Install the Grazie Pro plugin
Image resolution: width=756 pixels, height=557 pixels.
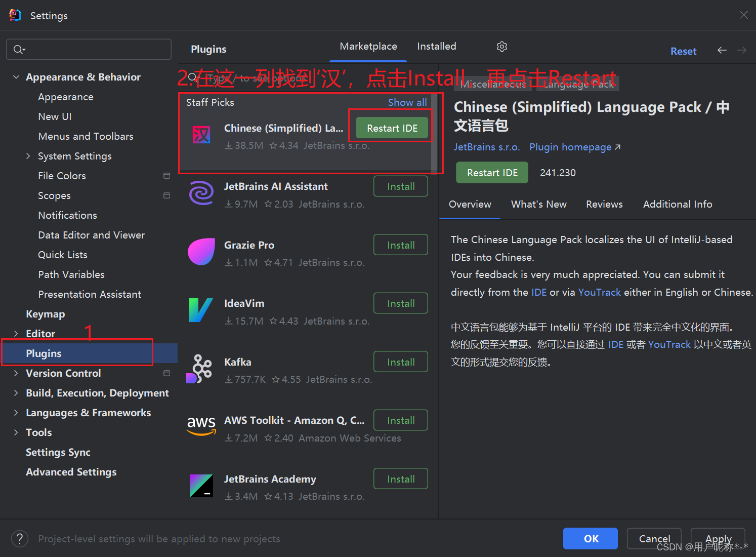coord(401,245)
